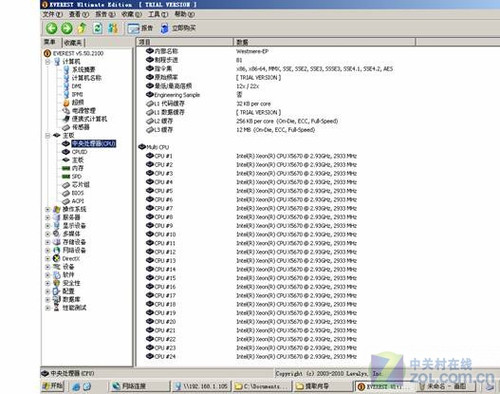500x394 pixels.
Task: Click the green Forward arrow toolbar icon
Action: click(x=66, y=28)
